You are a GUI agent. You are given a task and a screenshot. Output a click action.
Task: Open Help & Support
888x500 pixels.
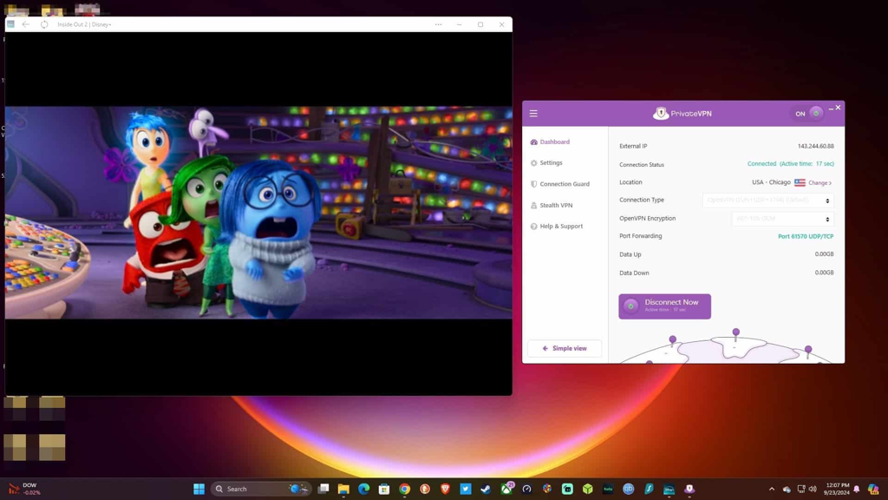click(561, 226)
